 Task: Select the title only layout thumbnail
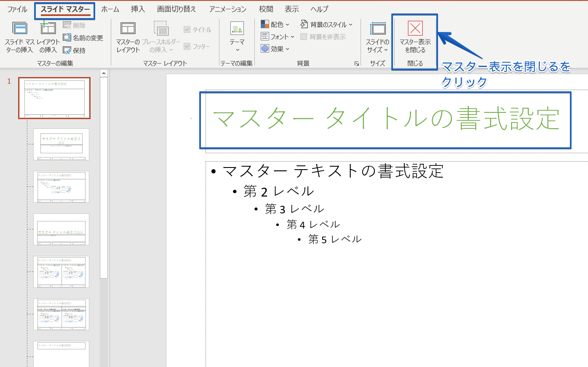point(61,354)
